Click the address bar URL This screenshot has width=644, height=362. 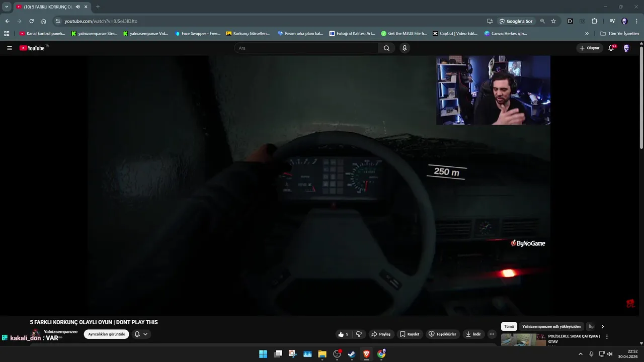[x=101, y=21]
